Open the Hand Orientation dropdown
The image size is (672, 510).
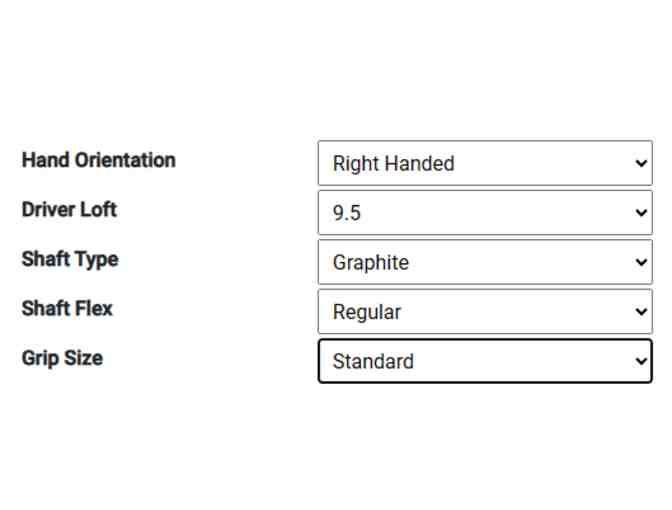485,163
